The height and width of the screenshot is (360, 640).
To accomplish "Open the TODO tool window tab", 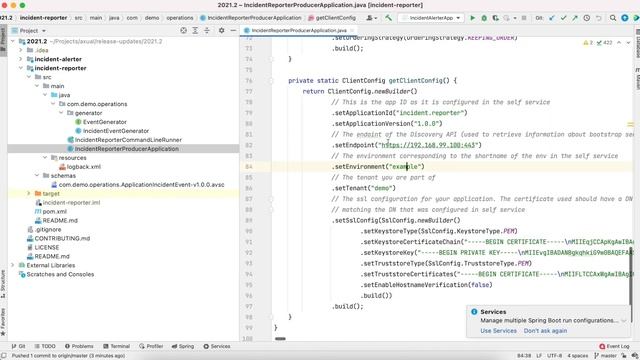I will (45, 346).
